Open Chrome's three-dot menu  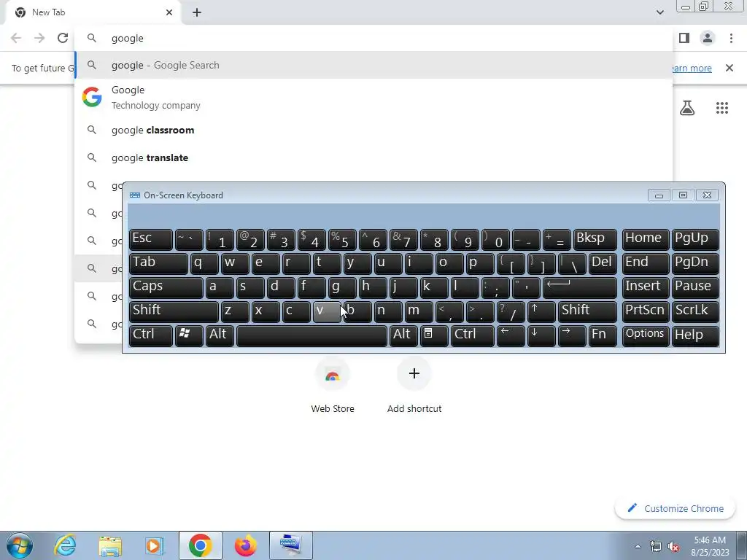(731, 38)
